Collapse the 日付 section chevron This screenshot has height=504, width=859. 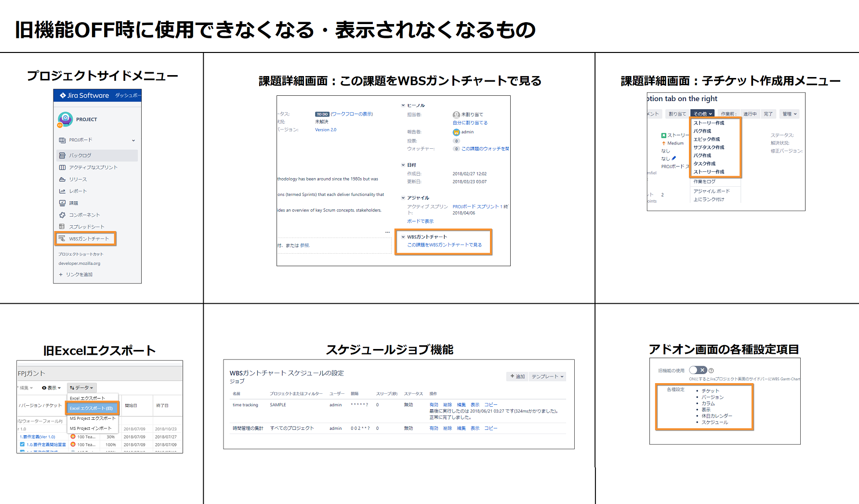click(x=403, y=165)
